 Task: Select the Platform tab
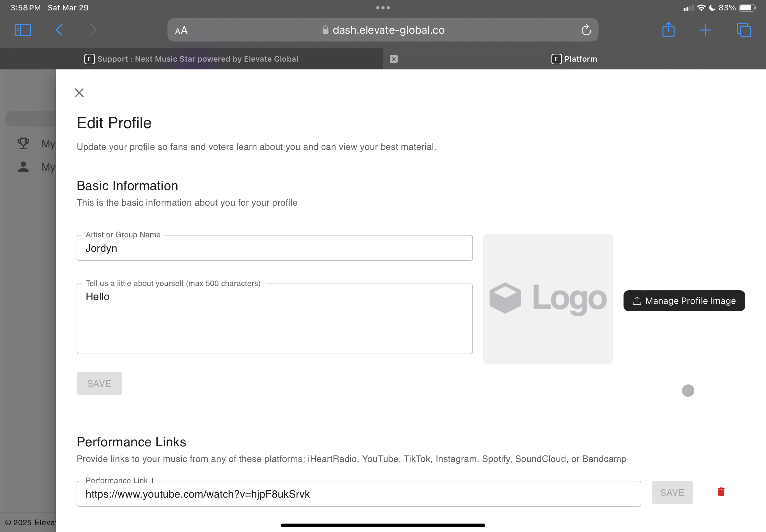point(574,59)
